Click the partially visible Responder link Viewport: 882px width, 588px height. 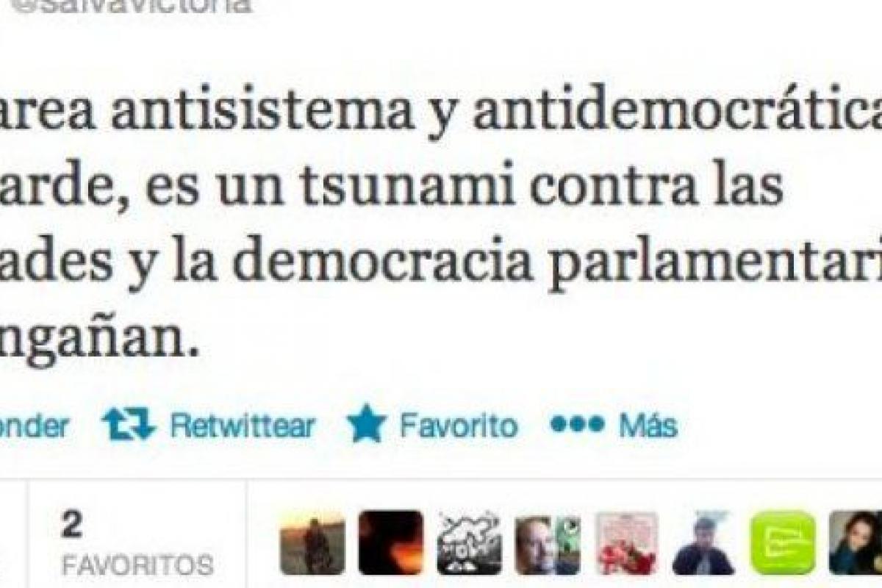point(35,425)
